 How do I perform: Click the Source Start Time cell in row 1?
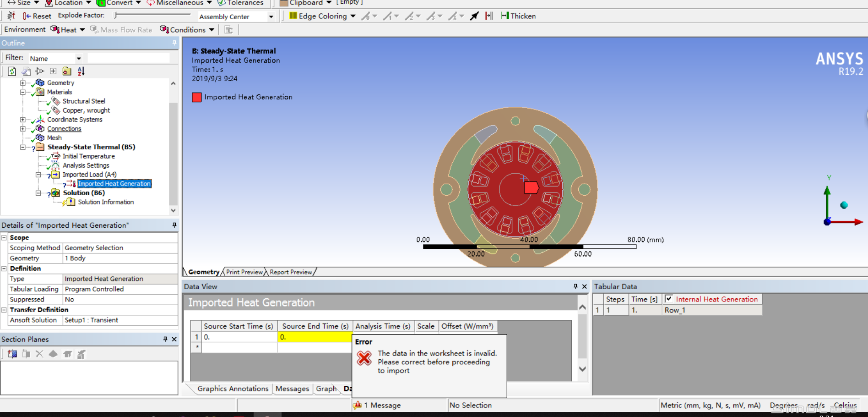pyautogui.click(x=239, y=337)
